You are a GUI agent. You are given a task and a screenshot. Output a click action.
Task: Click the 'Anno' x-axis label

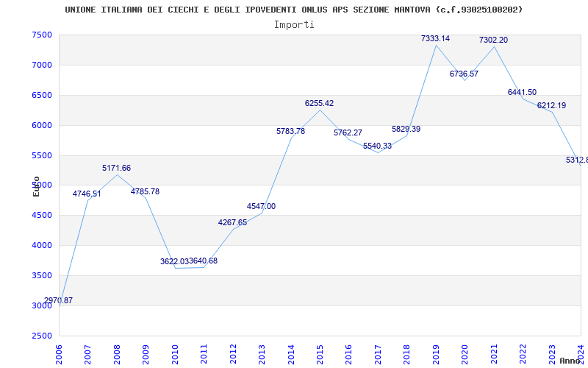570,361
